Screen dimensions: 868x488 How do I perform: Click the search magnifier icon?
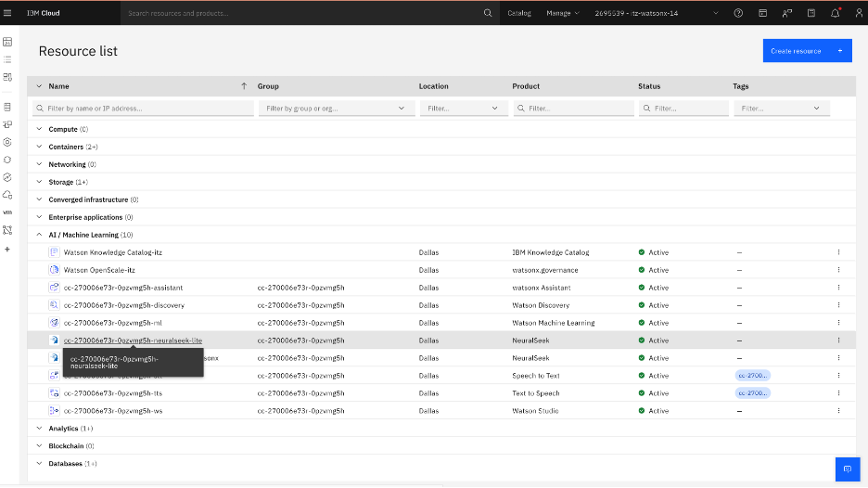(488, 13)
